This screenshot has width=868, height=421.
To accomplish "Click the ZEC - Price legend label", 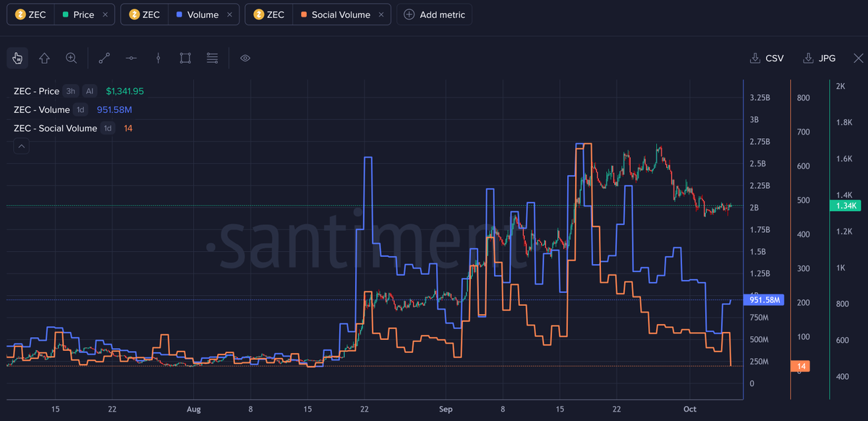I will (x=36, y=91).
